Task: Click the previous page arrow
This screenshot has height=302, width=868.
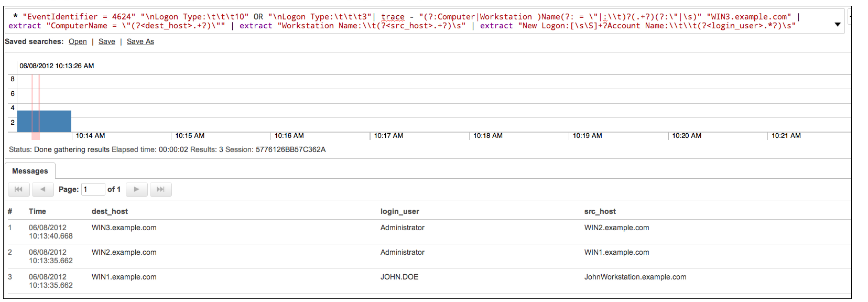Action: [43, 189]
